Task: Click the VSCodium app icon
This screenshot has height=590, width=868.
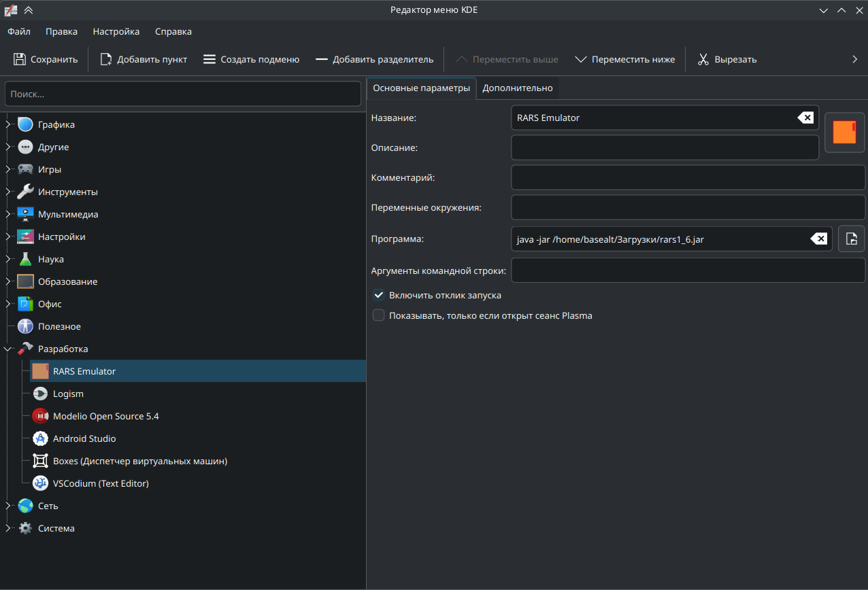Action: tap(40, 483)
